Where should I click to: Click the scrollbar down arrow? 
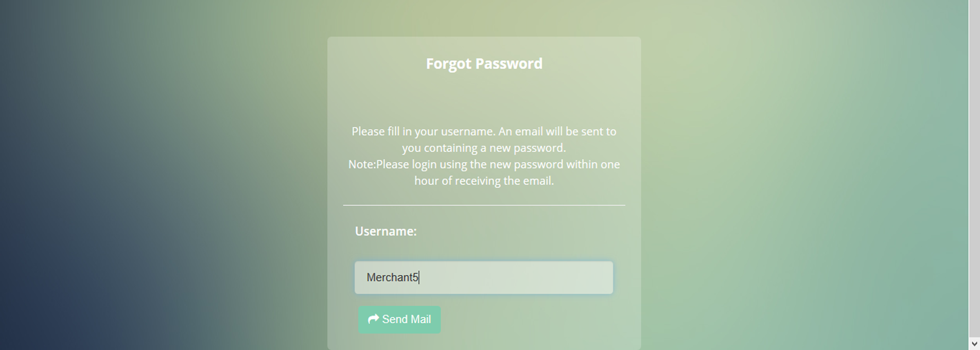[974, 343]
